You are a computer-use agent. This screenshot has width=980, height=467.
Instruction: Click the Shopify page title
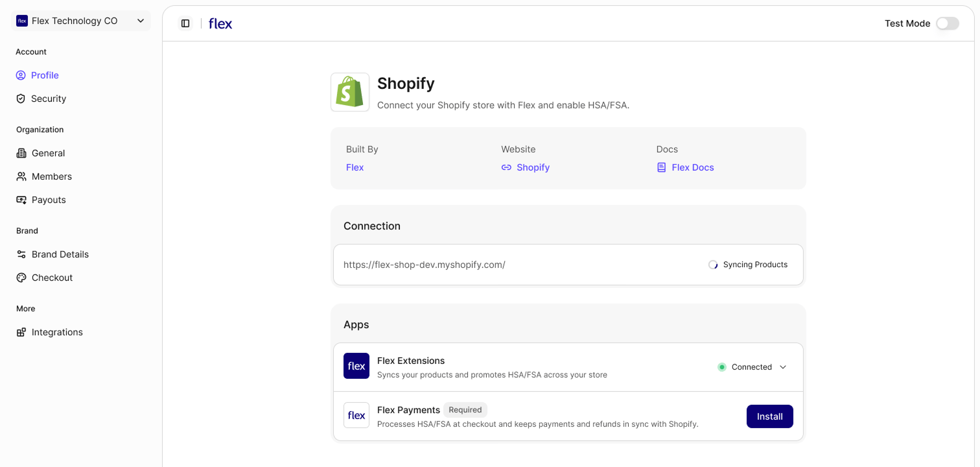click(x=406, y=84)
